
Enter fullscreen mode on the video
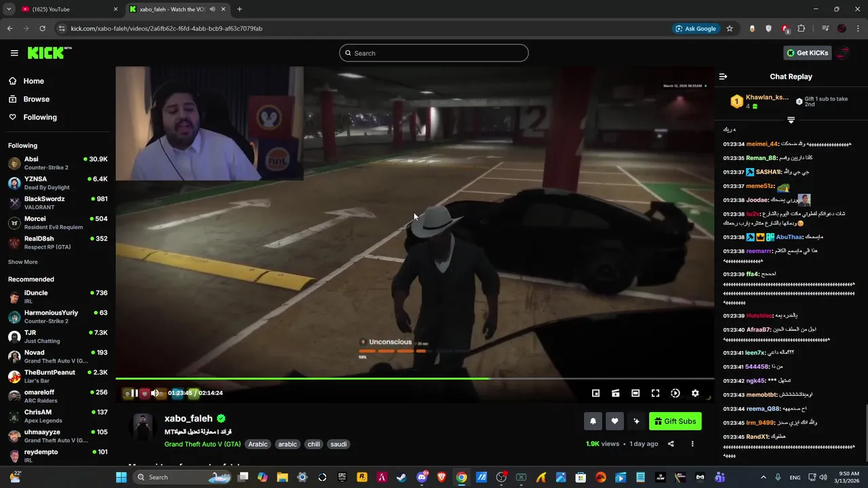point(655,393)
